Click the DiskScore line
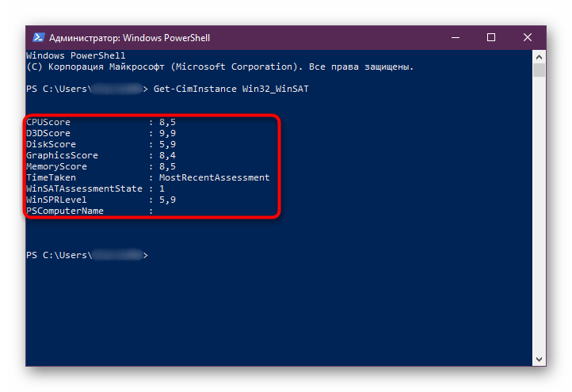Screen dimensions: 572x392 pos(101,144)
